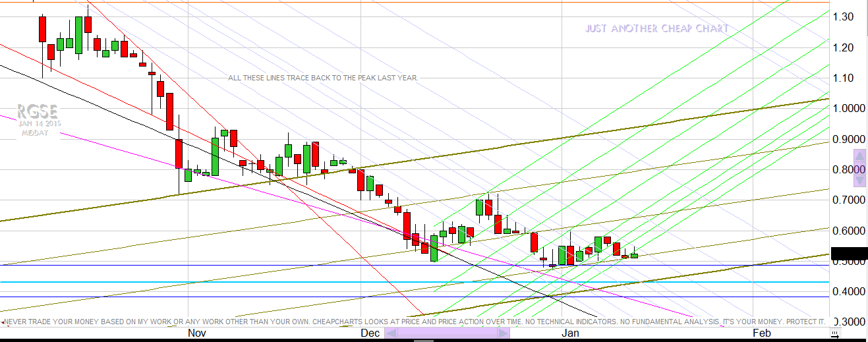Select the 'ALL THESE LINES TRACE BACK' annotation
Screen dimensions: 868x342
click(323, 78)
